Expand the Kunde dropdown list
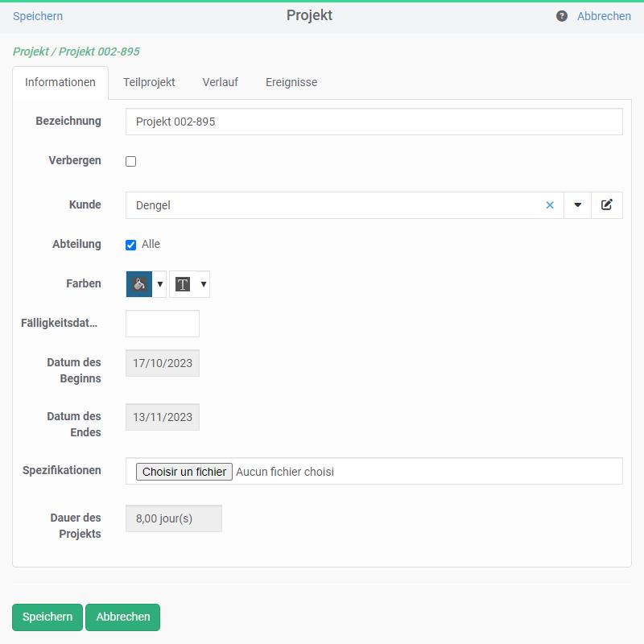The image size is (644, 644). pos(577,205)
